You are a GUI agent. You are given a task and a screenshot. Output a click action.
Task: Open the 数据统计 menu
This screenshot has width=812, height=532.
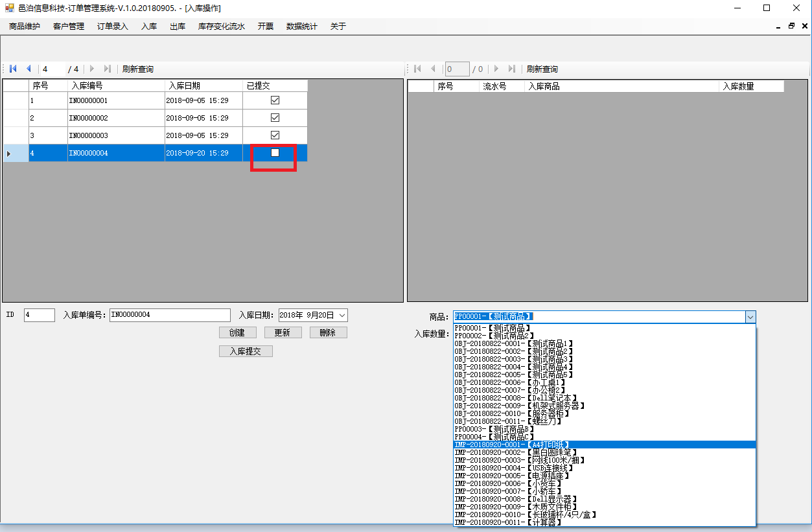302,27
